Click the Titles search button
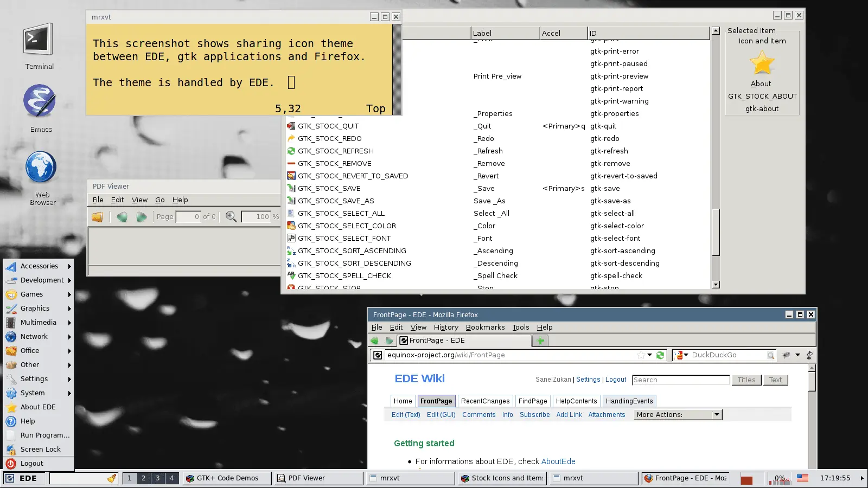 pos(746,380)
